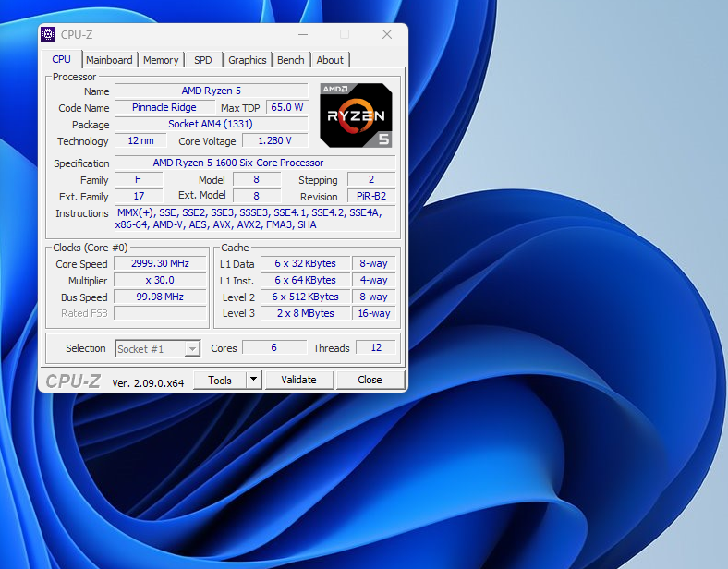Switch to the Graphics tab
The image size is (728, 569).
[x=248, y=60]
